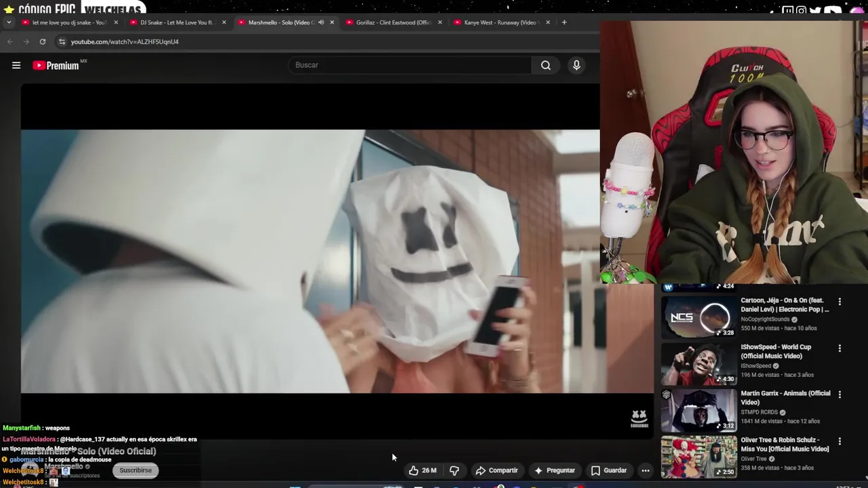Screen dimensions: 868x488
Task: Click STMPD RCRDS channel name
Action: 759,412
